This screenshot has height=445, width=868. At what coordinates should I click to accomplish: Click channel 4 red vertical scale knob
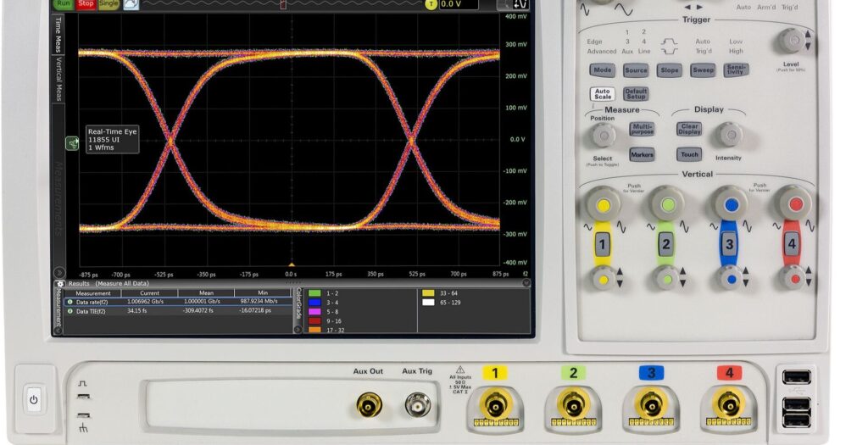click(793, 203)
